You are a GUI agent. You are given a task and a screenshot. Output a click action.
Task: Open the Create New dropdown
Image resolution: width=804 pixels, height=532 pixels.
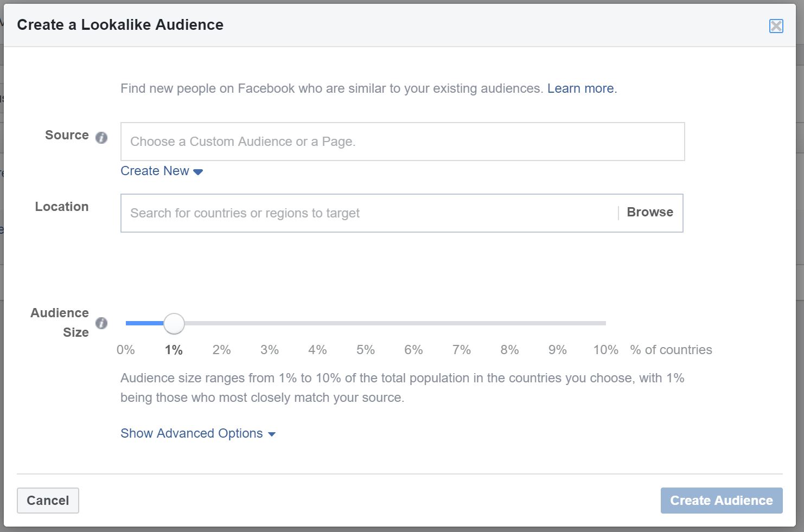coord(155,171)
